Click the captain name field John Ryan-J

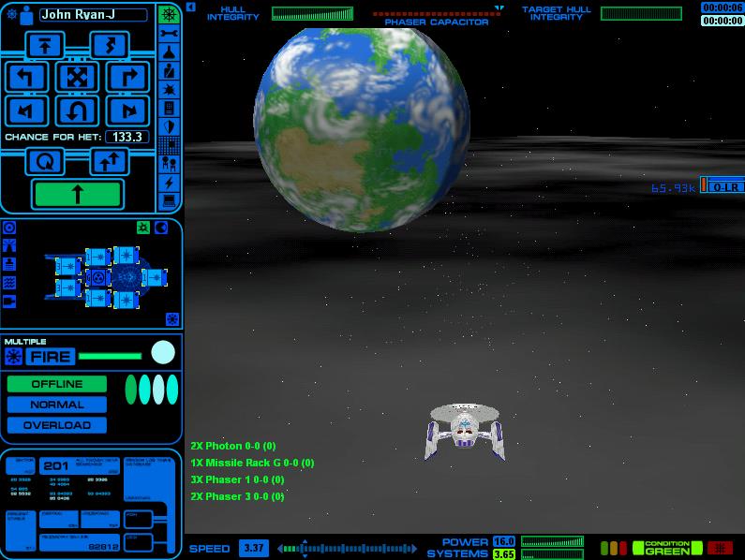tap(93, 15)
